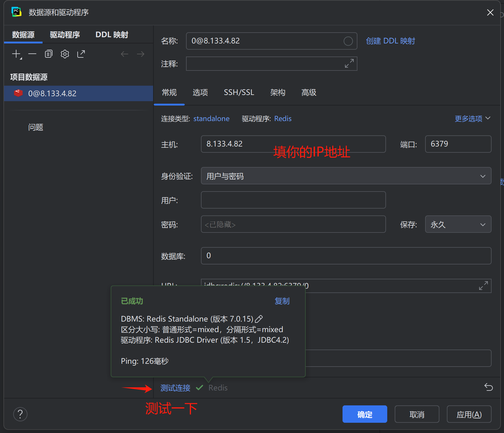
Task: Click the Redis label beside test result
Action: click(x=218, y=388)
